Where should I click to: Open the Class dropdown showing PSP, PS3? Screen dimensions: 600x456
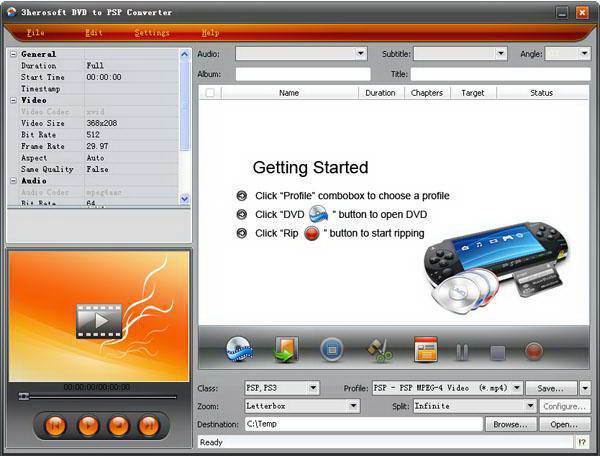(313, 388)
